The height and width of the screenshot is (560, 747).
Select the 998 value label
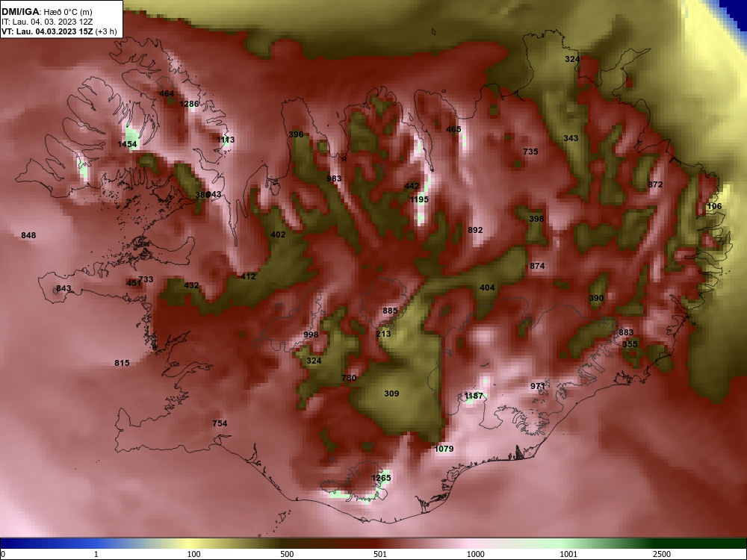311,335
